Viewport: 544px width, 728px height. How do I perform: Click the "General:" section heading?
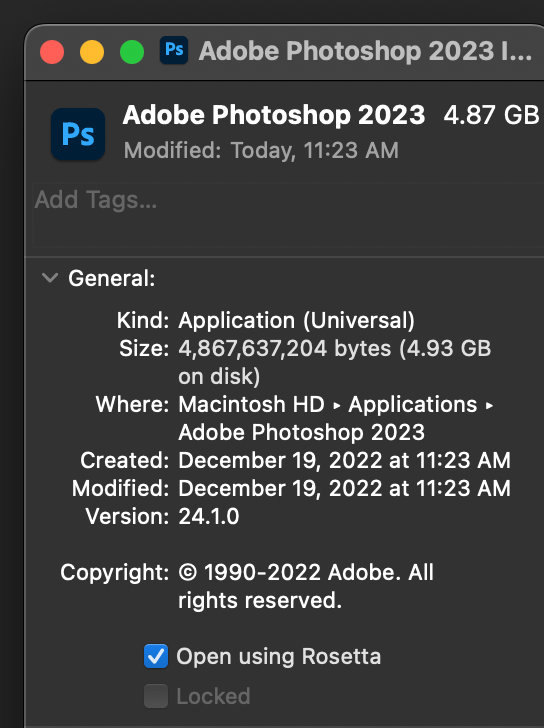pos(112,279)
